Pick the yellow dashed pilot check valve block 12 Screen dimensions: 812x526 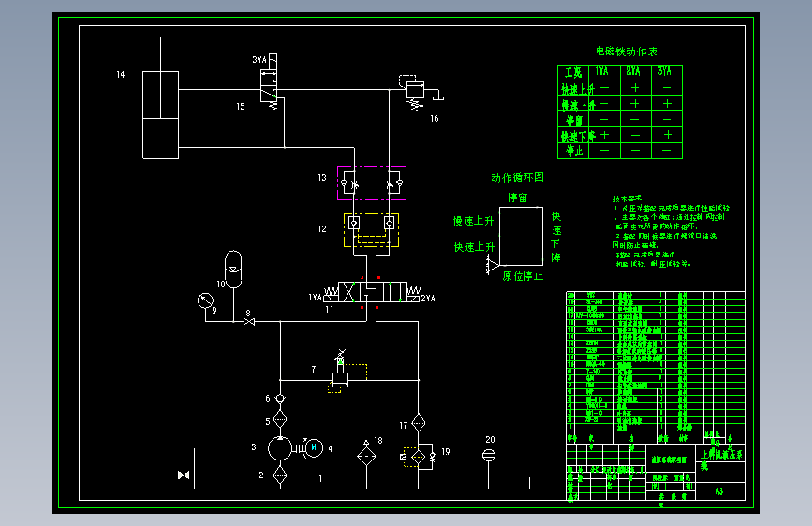tap(371, 230)
